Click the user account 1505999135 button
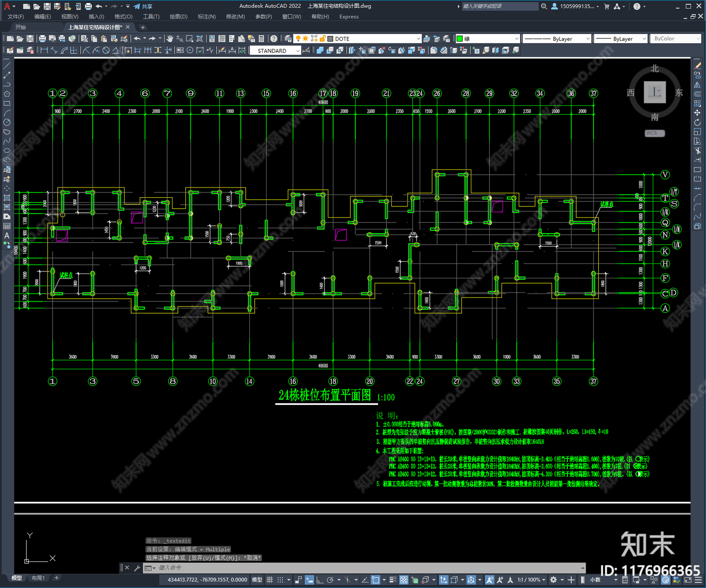 [575, 6]
